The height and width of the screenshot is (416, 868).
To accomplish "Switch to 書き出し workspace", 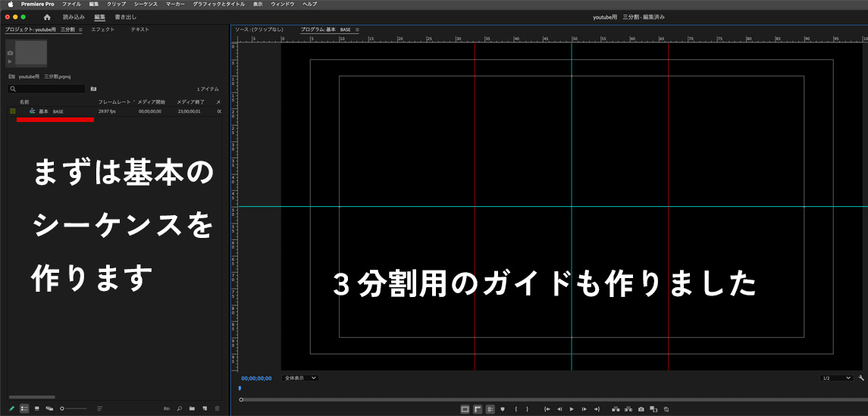I will pyautogui.click(x=126, y=17).
